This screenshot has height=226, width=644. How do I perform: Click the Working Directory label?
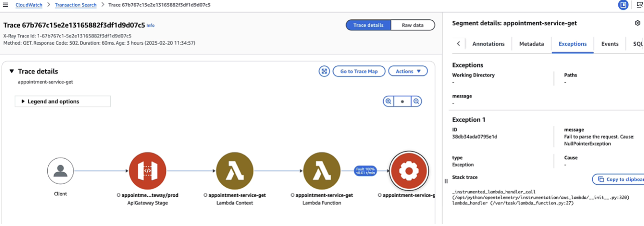pyautogui.click(x=473, y=75)
